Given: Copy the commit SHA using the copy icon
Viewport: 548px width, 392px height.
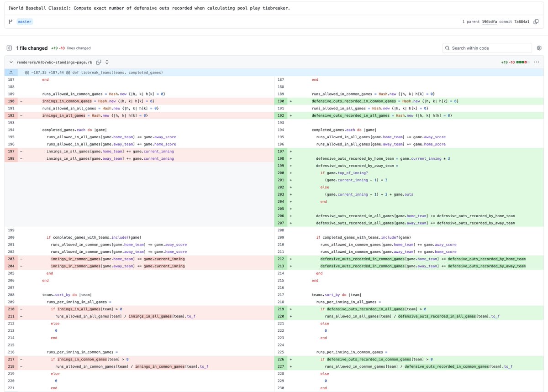Looking at the screenshot, I should 536,21.
